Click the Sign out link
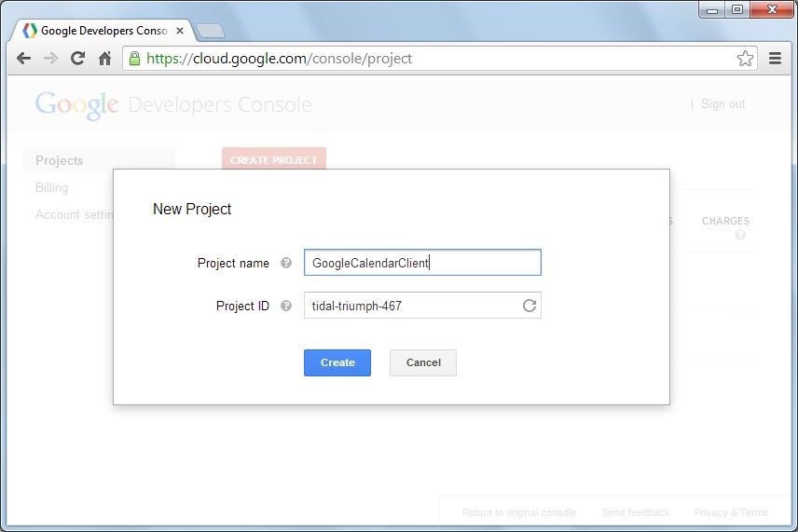 722,103
